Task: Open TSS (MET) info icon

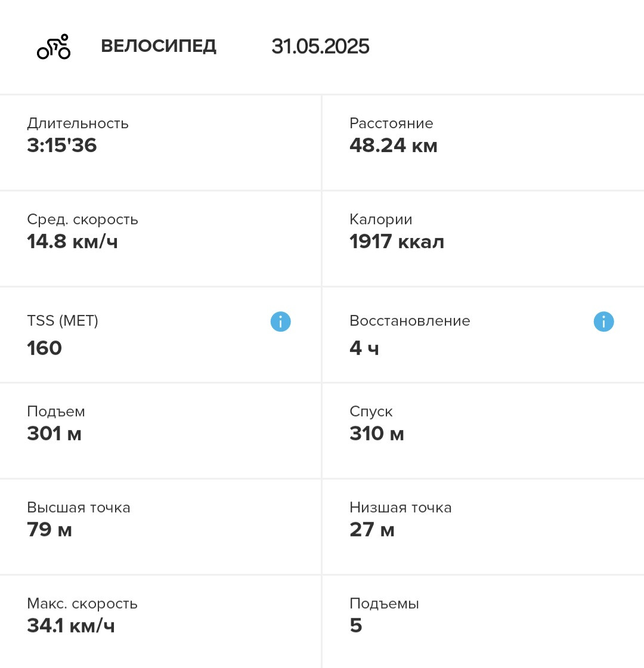Action: (x=280, y=321)
